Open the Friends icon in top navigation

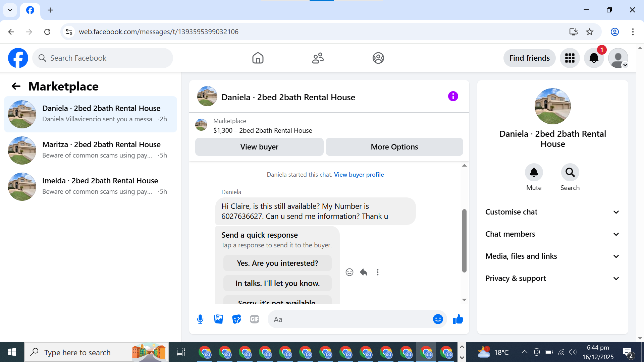coord(318,58)
